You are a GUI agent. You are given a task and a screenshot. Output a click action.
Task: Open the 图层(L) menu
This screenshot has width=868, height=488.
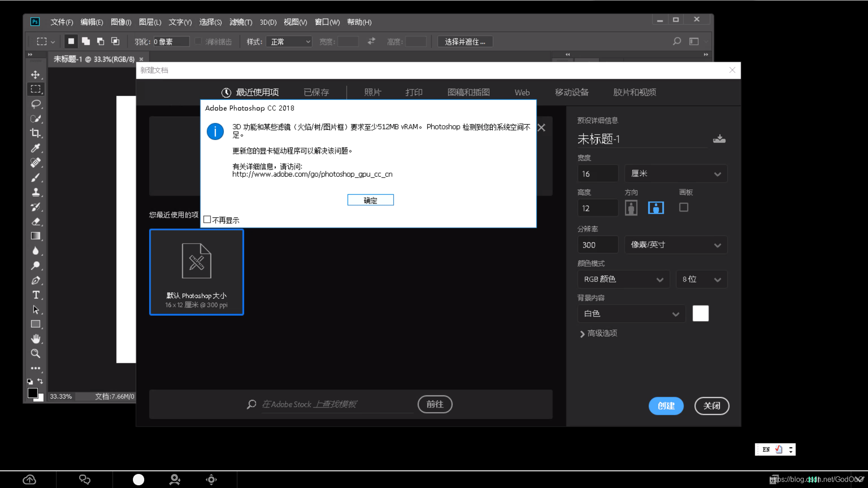150,22
